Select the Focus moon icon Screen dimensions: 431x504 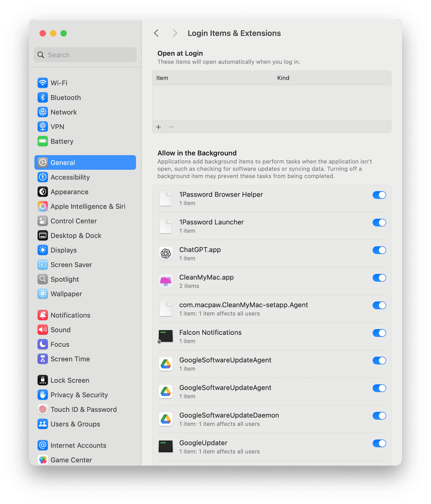point(43,344)
